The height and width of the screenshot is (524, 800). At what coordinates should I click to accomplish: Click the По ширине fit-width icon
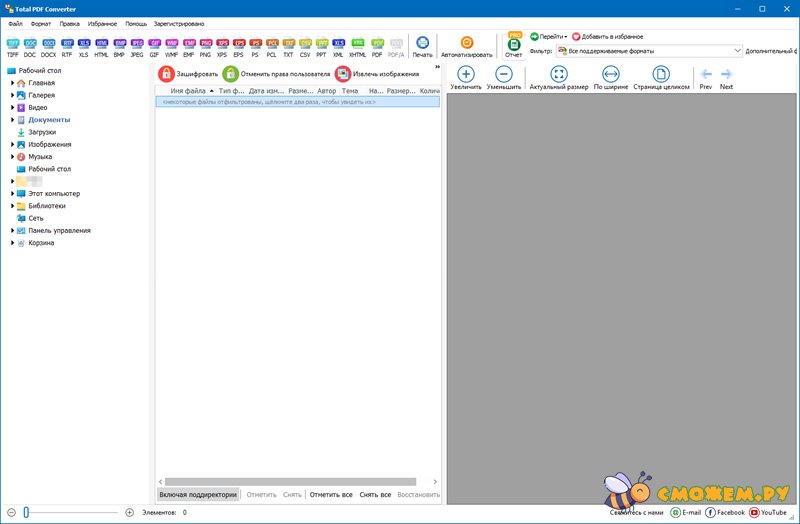click(x=611, y=74)
